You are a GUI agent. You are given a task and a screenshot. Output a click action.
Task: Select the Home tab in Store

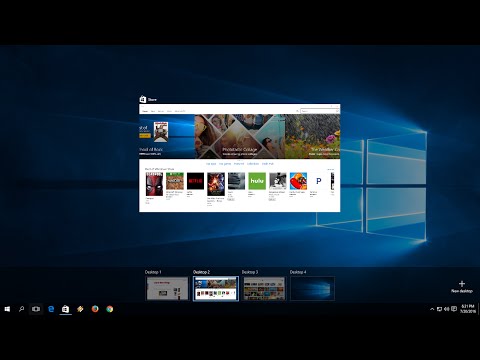(x=145, y=111)
